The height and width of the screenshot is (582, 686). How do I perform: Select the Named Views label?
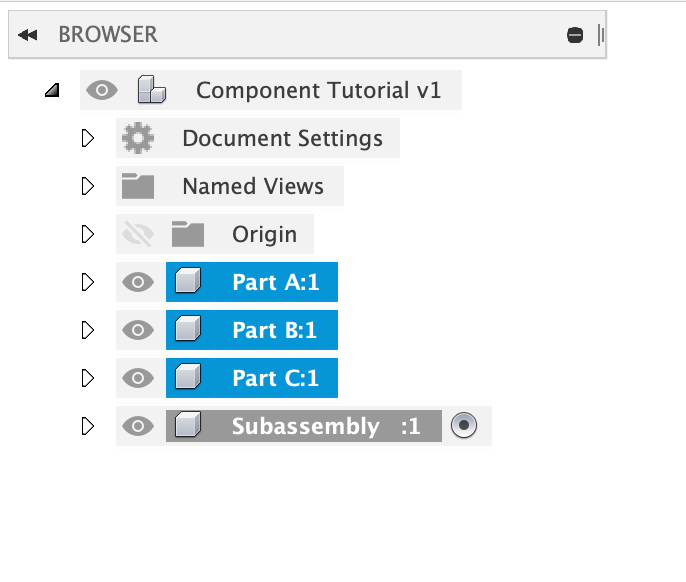coord(253,186)
